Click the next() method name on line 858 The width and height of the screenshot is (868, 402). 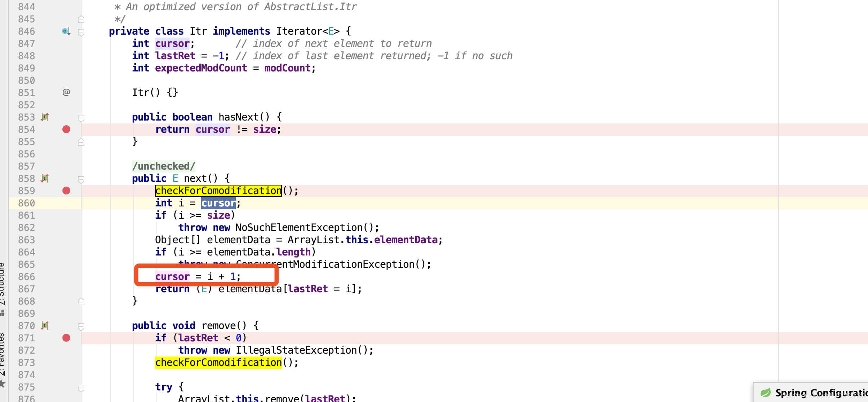[195, 179]
